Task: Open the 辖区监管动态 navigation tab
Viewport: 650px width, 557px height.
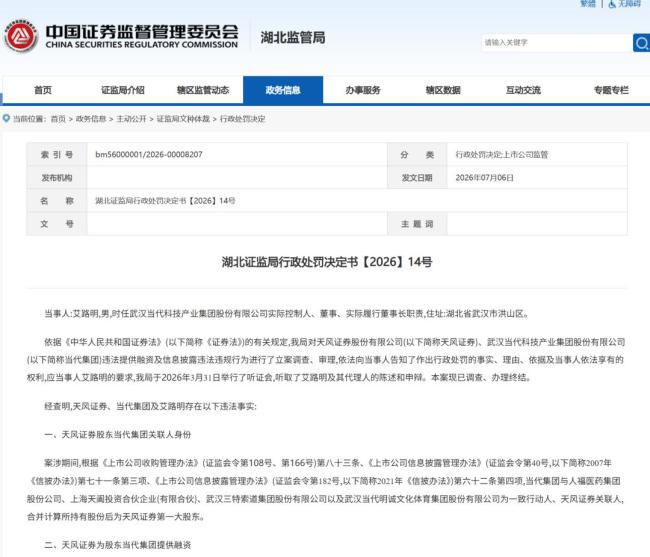Action: click(203, 90)
